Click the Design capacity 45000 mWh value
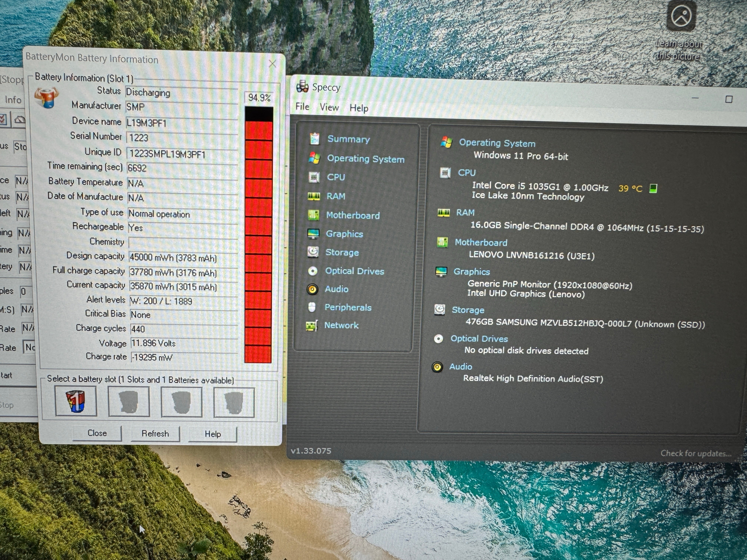Viewport: 747px width, 560px height. click(x=183, y=258)
